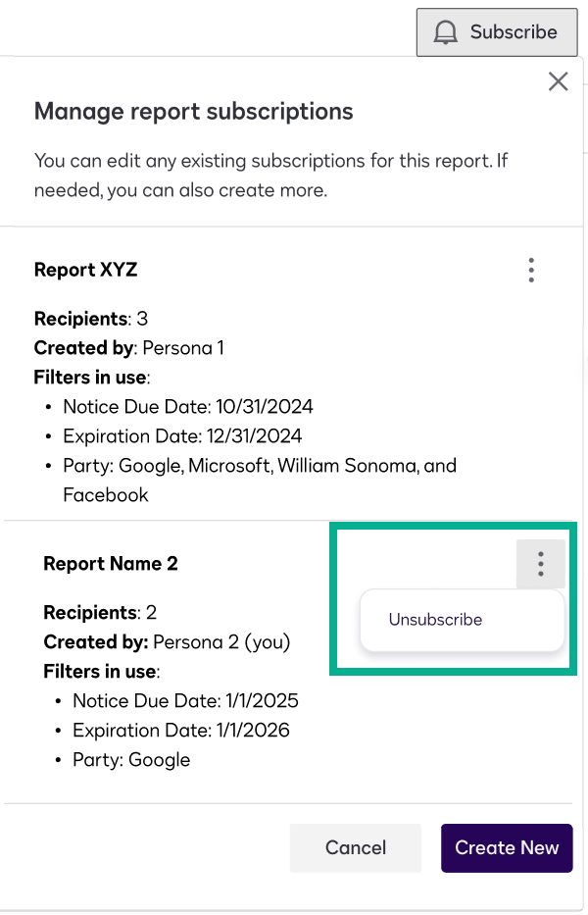Click the Expiration Date 12/31/2024 filter entry

(x=182, y=435)
